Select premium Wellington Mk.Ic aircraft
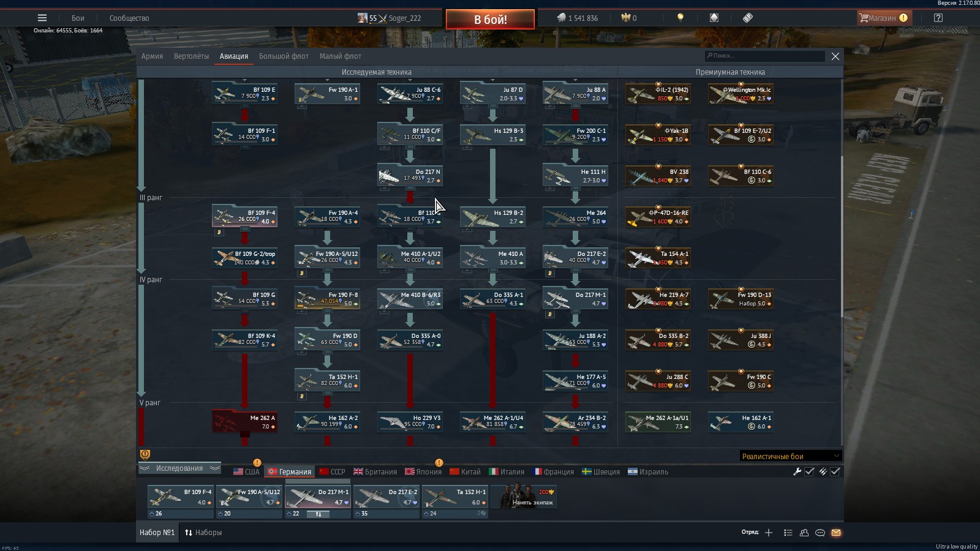Viewport: 980px width, 551px height. [x=741, y=94]
